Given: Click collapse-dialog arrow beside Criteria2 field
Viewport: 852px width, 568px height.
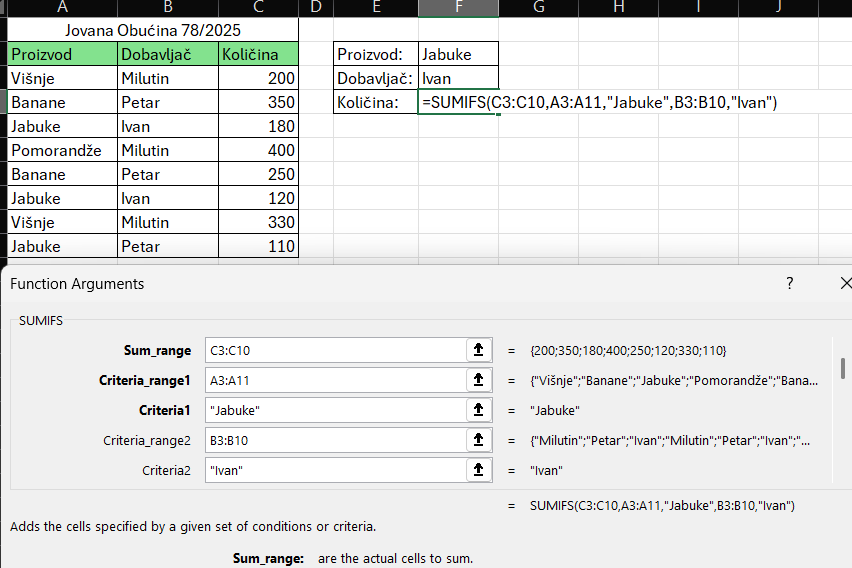Looking at the screenshot, I should coord(478,470).
